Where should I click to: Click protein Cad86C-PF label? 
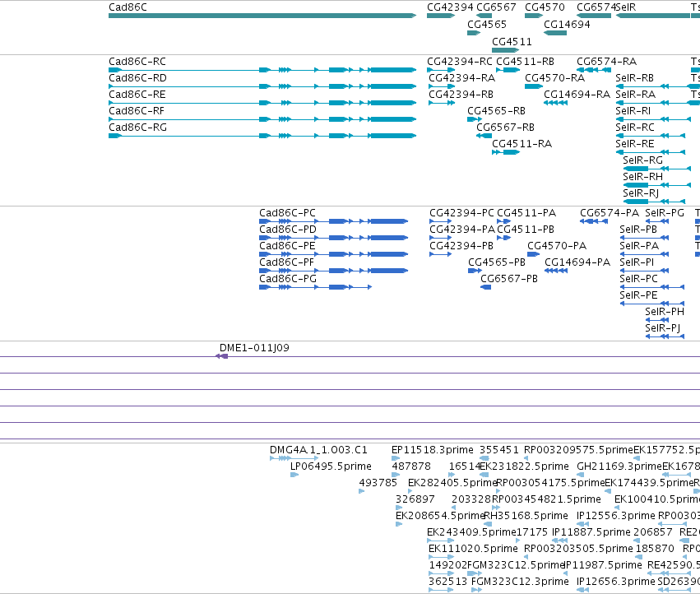[x=286, y=262]
